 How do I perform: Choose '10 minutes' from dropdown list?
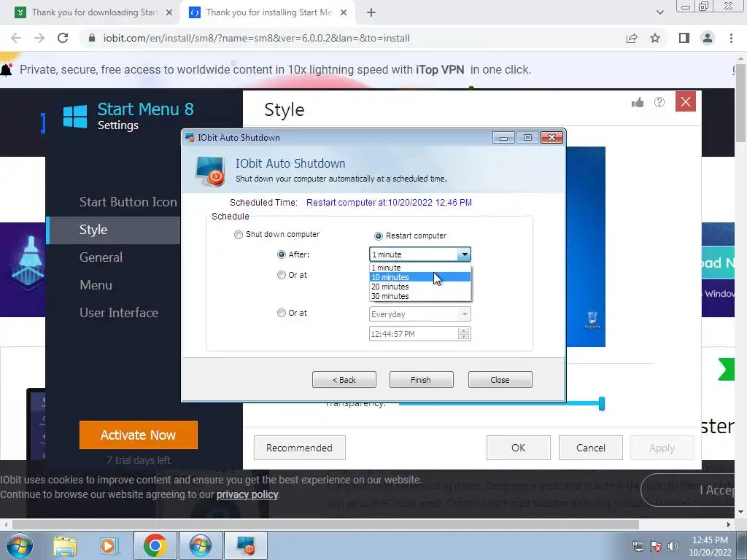point(420,277)
